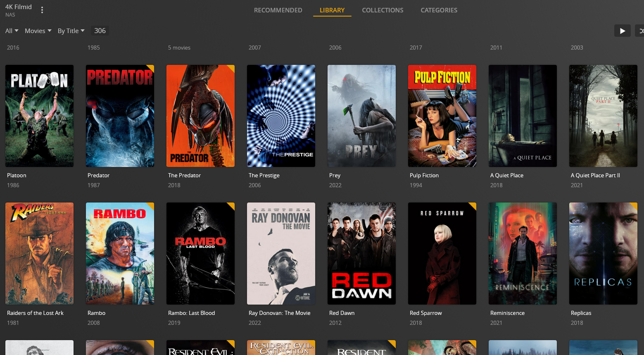Click the Replicas title link

tap(581, 313)
